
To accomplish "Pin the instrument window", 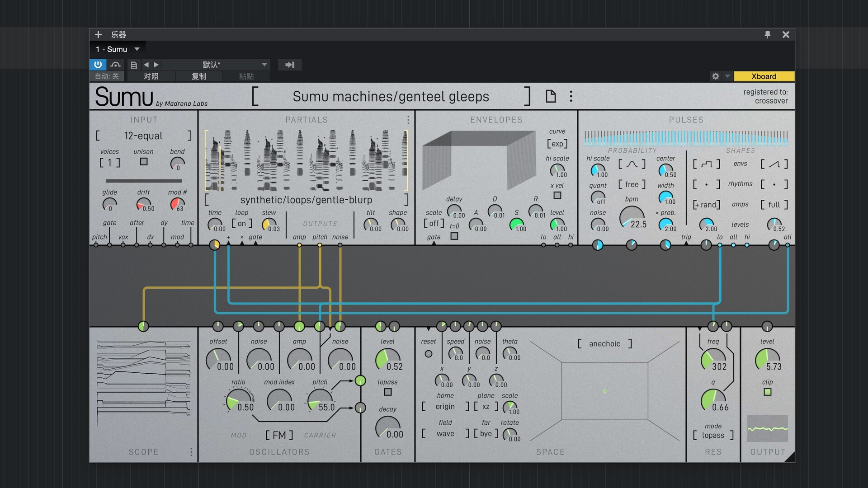I will pyautogui.click(x=768, y=34).
